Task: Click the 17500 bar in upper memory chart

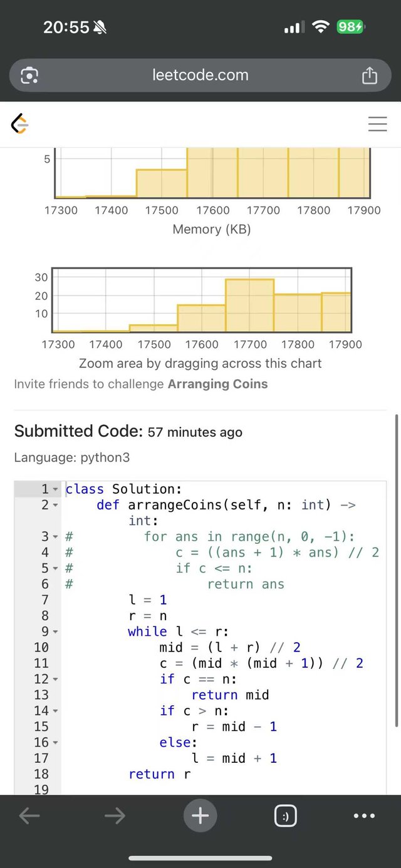Action: [162, 183]
